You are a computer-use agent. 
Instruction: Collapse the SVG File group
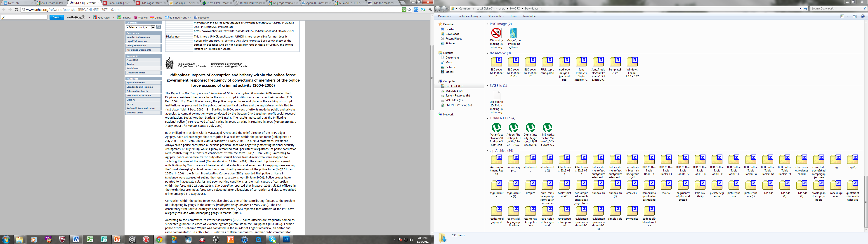click(488, 86)
